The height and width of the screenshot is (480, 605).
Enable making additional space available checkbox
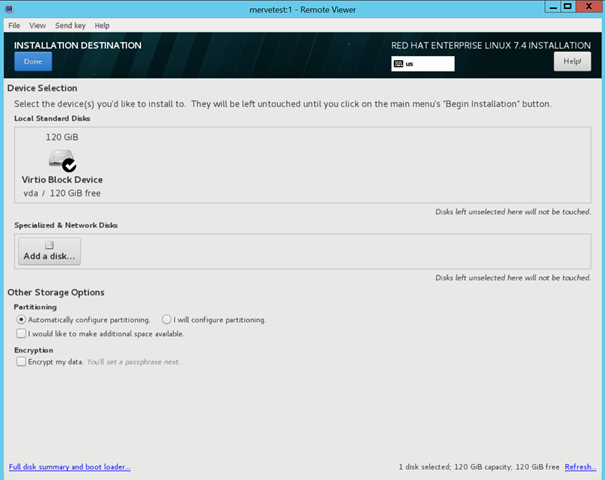(21, 333)
